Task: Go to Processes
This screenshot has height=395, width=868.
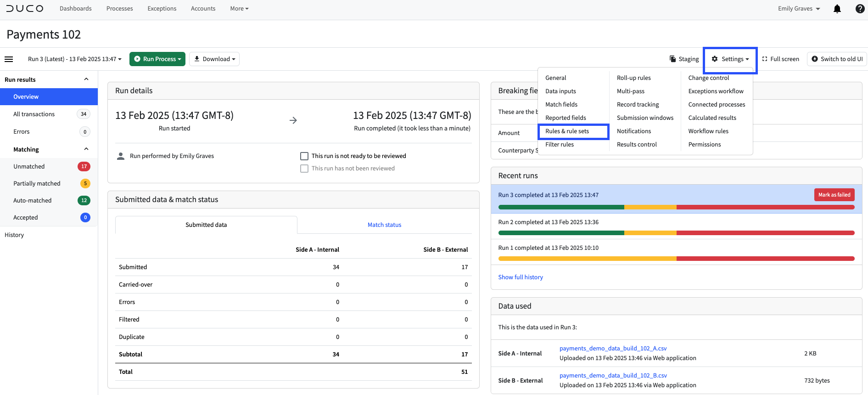Action: (120, 9)
